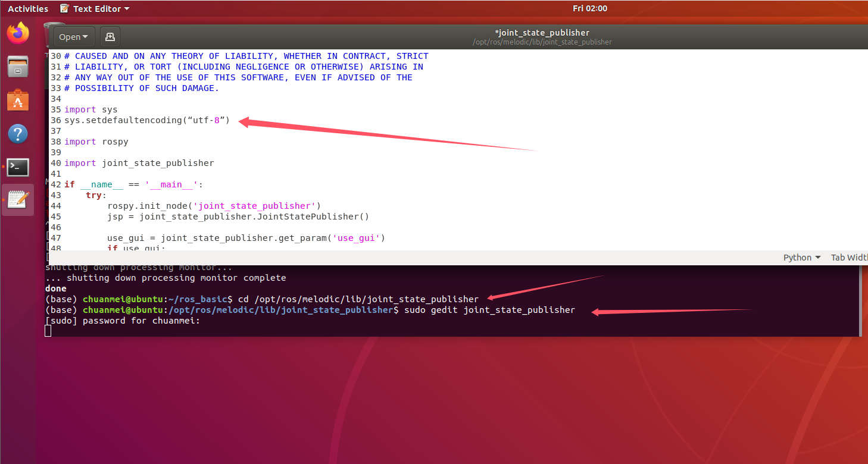
Task: Open the Terminal from the dock
Action: (x=17, y=167)
